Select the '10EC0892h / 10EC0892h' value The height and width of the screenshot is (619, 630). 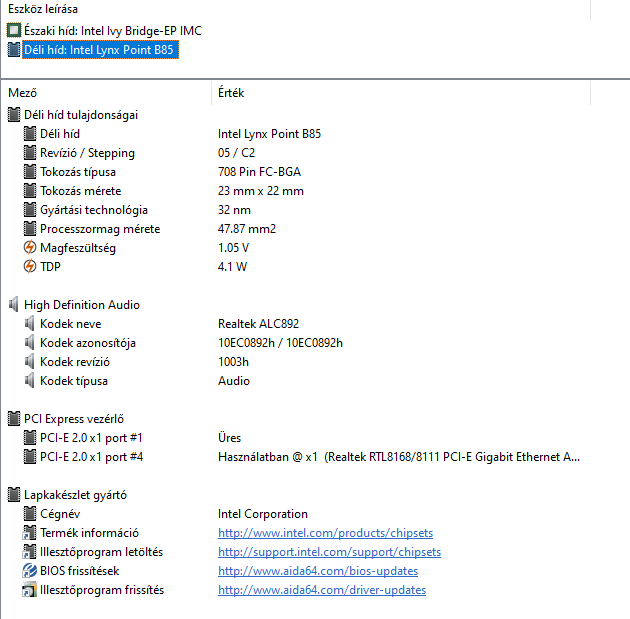280,343
